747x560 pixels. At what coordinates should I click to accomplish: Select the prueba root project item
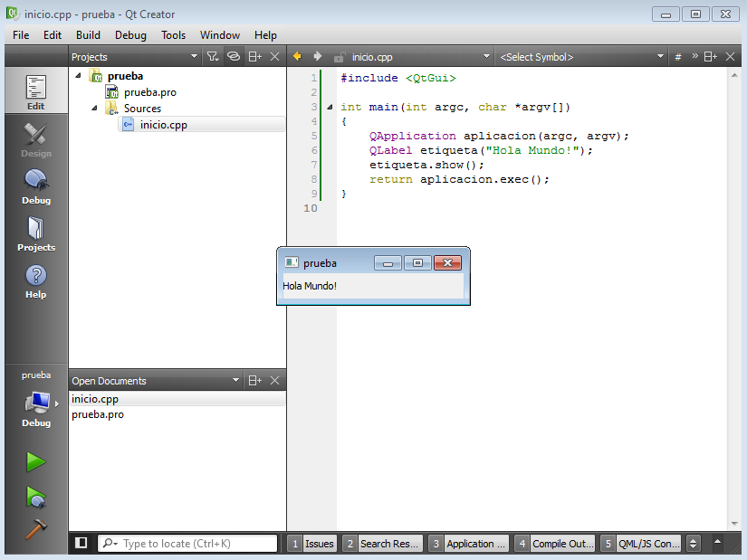point(125,76)
